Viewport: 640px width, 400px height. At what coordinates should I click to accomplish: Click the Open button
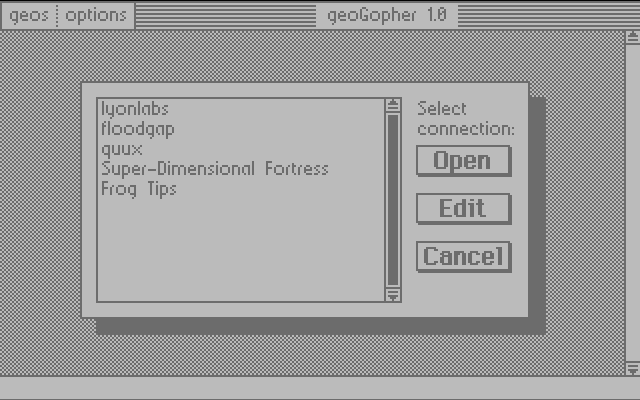(x=463, y=160)
